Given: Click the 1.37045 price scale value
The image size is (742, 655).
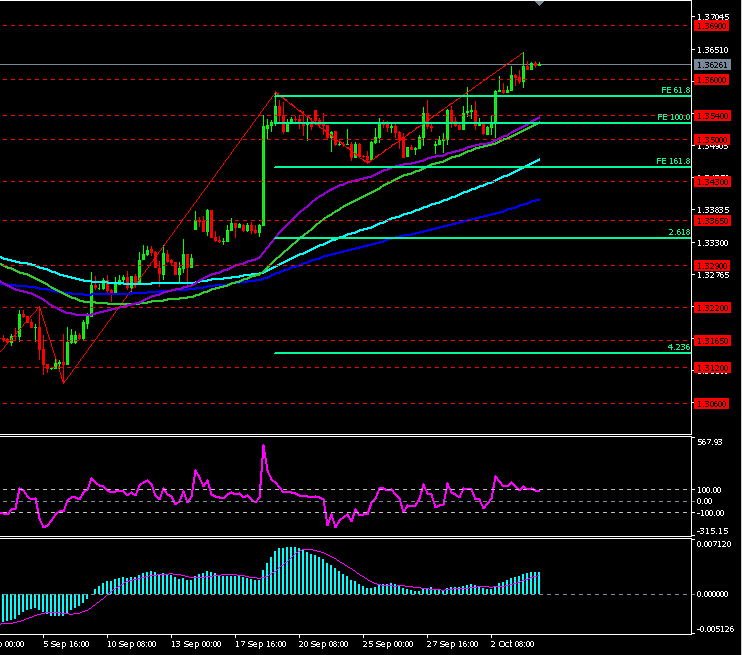Looking at the screenshot, I should pos(713,17).
